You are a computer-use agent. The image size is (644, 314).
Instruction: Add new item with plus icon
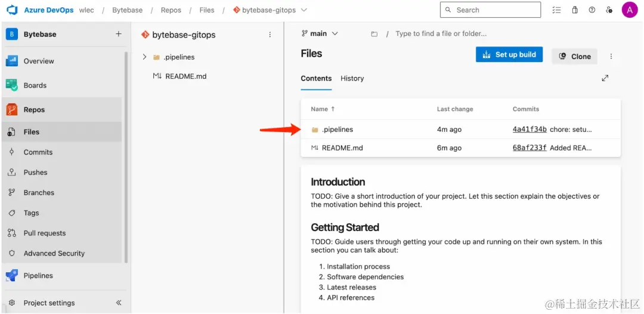pos(118,34)
